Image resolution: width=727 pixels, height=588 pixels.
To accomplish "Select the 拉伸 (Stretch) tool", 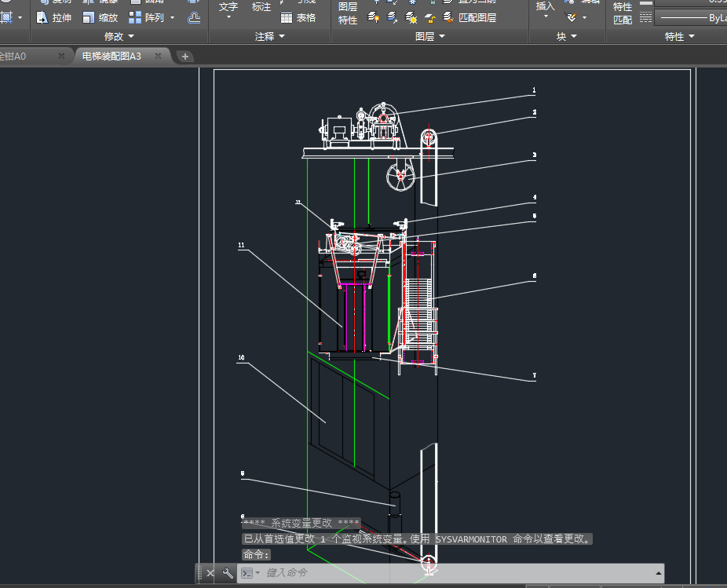I will 54,17.
